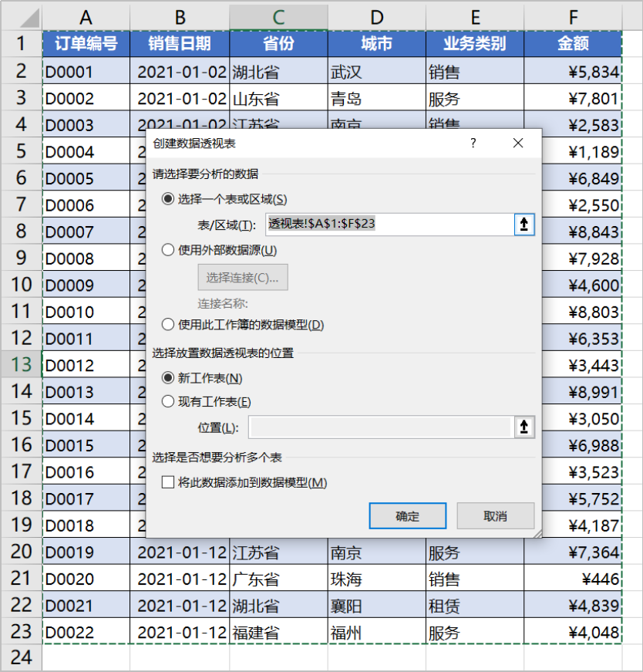Choose 现有工作表 radio option

[167, 401]
